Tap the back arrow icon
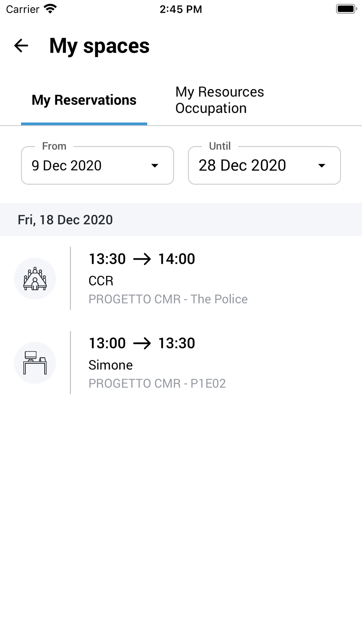Viewport: 362px width, 644px height. coord(21,46)
